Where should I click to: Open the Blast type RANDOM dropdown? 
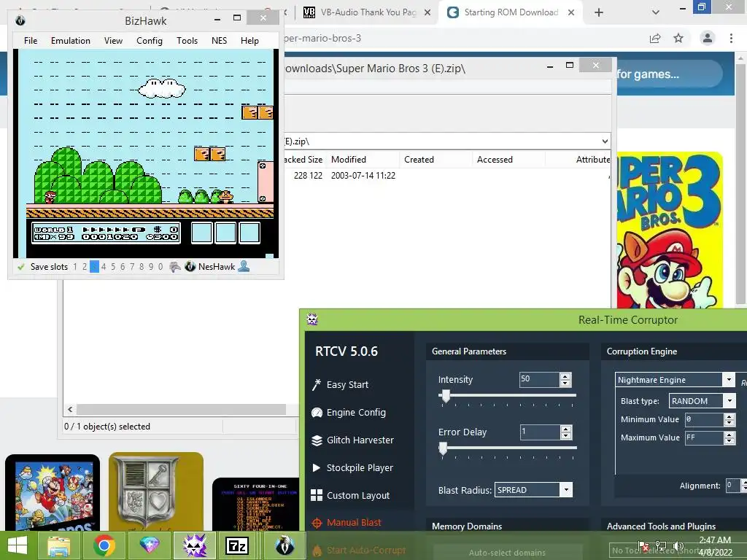[x=729, y=401]
